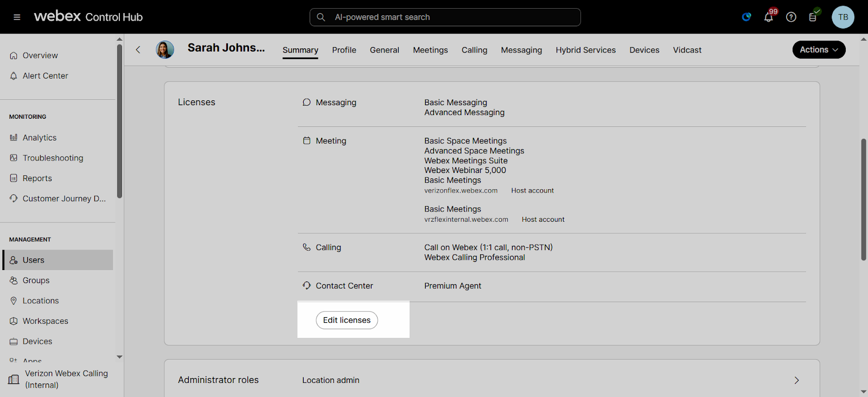868x397 pixels.
Task: Click the Alert Center bell icon
Action: click(x=14, y=76)
